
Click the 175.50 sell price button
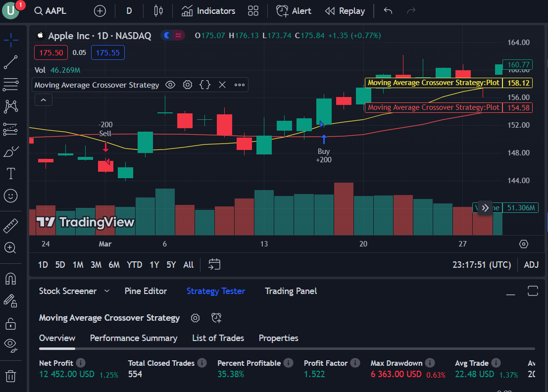tap(51, 53)
